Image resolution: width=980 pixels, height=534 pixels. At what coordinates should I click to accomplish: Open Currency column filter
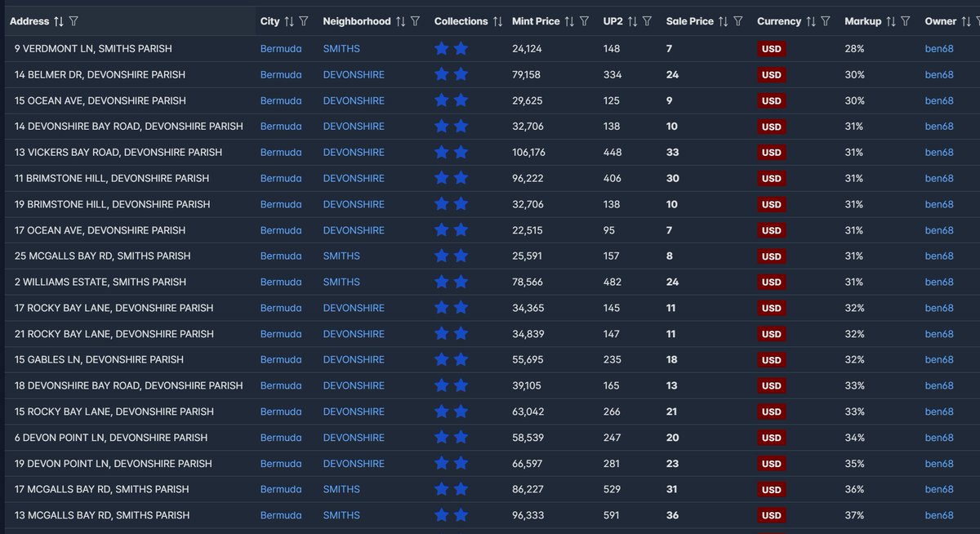point(825,21)
